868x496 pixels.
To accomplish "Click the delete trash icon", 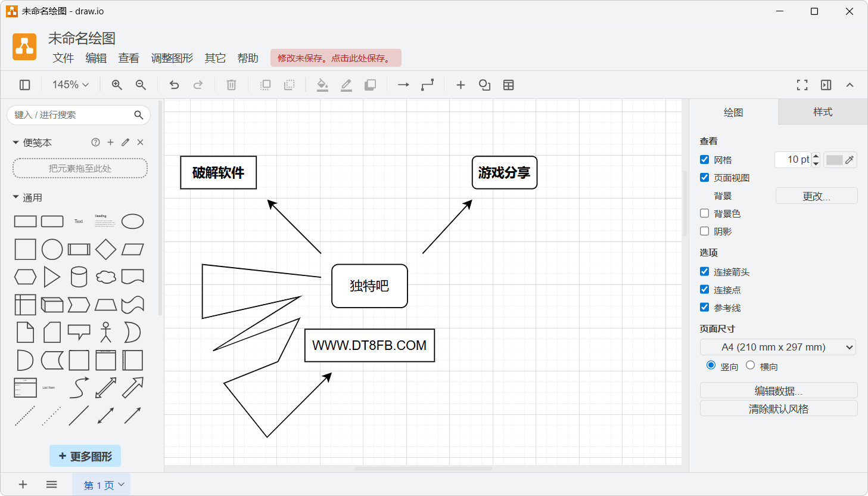I will tap(231, 85).
